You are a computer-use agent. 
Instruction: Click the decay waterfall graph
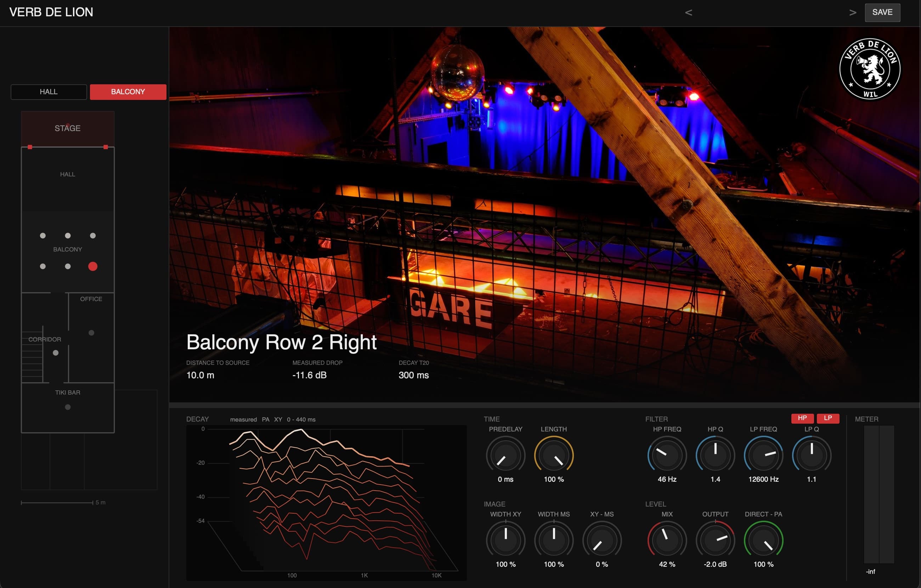pos(326,503)
